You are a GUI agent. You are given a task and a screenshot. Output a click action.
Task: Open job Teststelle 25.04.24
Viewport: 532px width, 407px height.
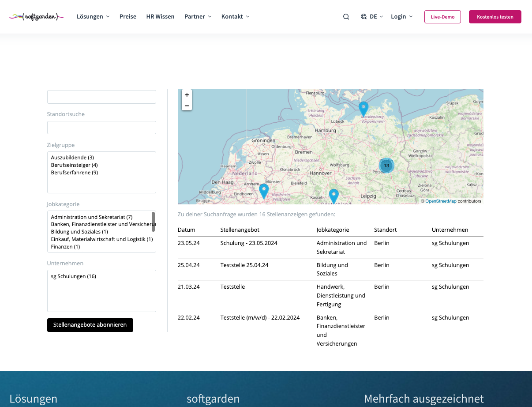coord(244,265)
